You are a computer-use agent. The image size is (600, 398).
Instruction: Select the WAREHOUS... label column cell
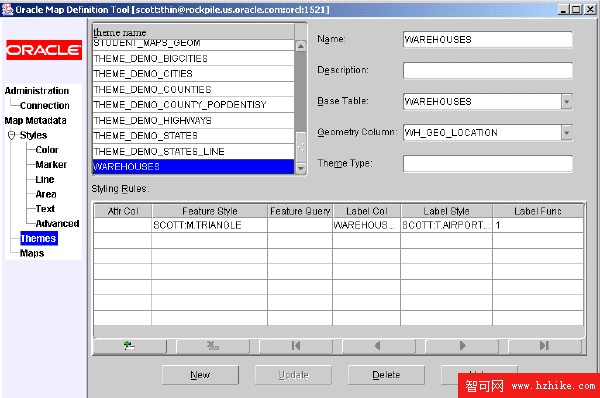(x=367, y=225)
